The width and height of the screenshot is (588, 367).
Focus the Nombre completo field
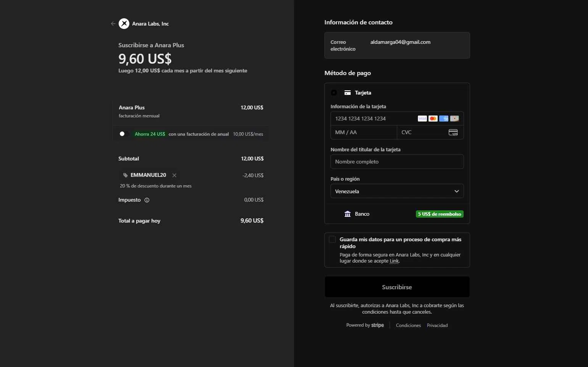point(397,162)
